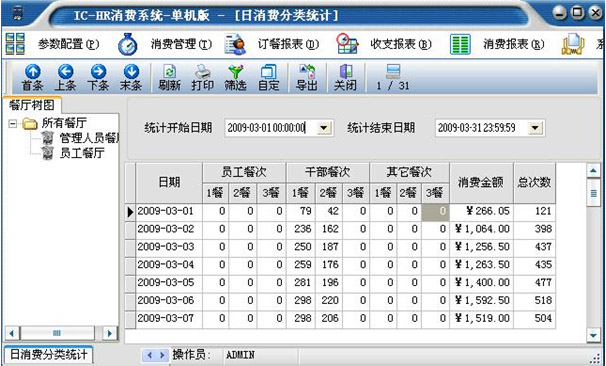Close the report with 关闭 toolbar button

click(345, 77)
